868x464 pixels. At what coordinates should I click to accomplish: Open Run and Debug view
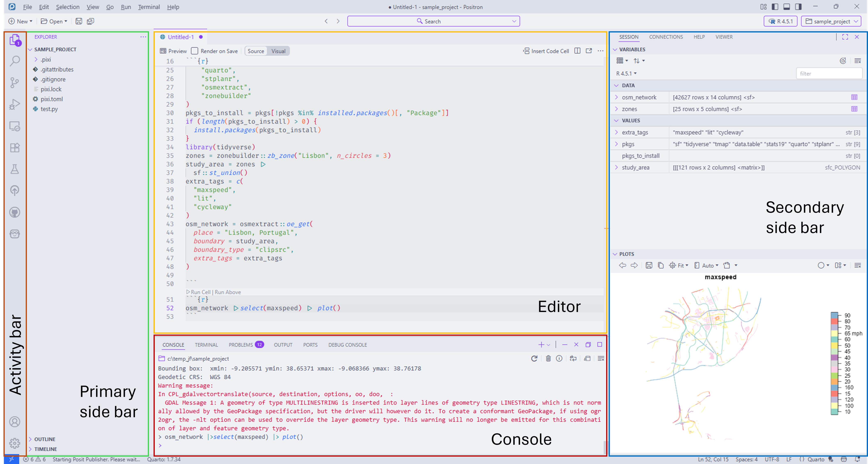15,104
